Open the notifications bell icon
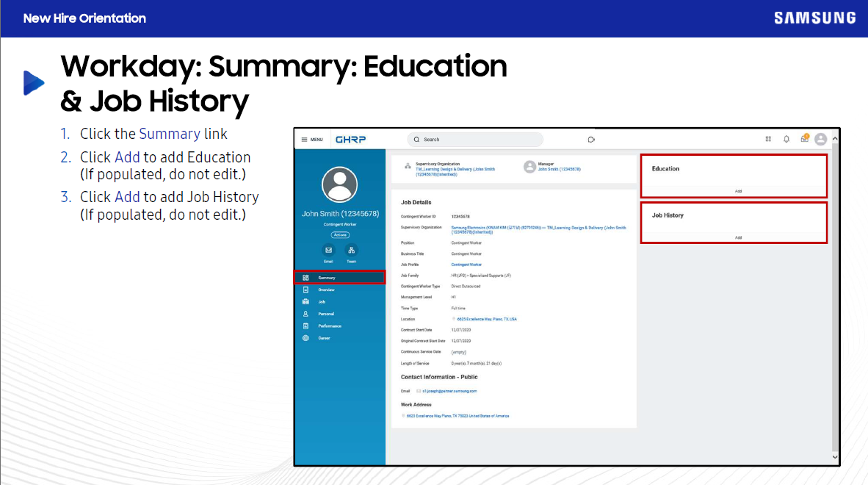The width and height of the screenshot is (868, 485). point(786,139)
